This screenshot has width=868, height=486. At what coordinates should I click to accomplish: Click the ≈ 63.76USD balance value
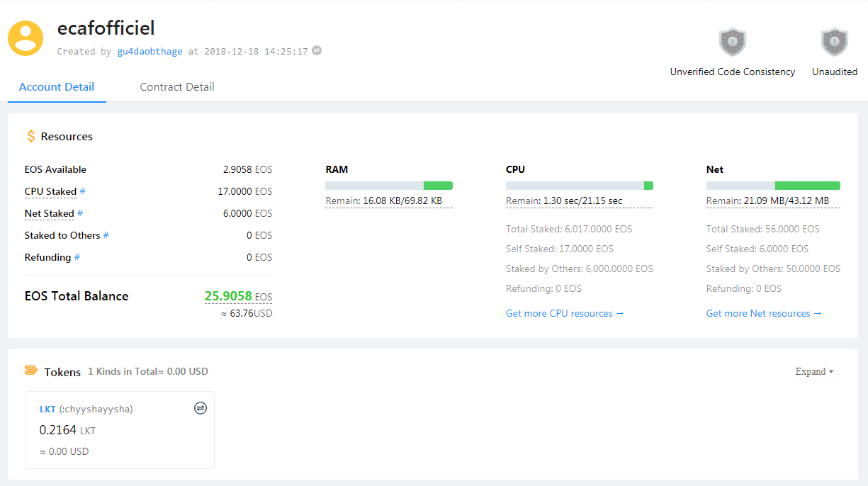(x=247, y=313)
